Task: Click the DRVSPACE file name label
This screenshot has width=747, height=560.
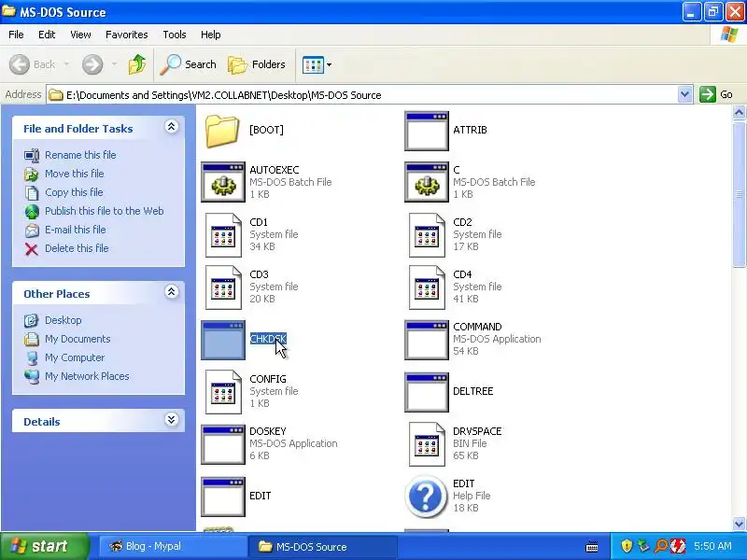Action: click(x=477, y=431)
